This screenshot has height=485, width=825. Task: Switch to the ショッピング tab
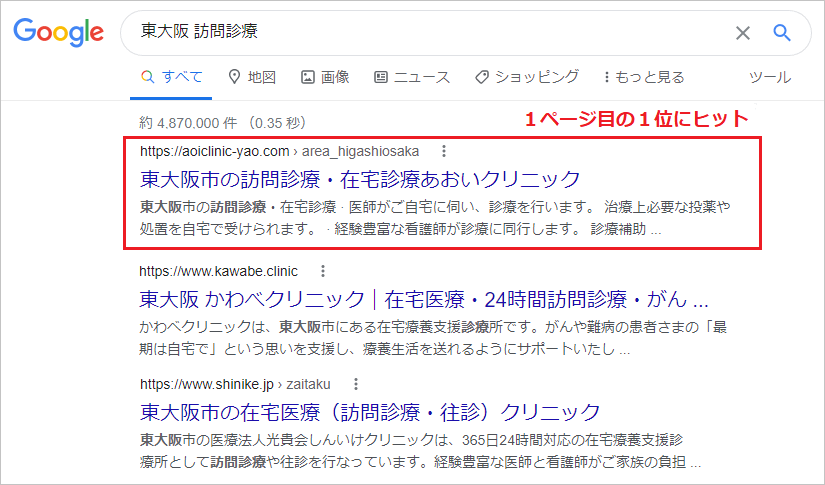pyautogui.click(x=527, y=77)
